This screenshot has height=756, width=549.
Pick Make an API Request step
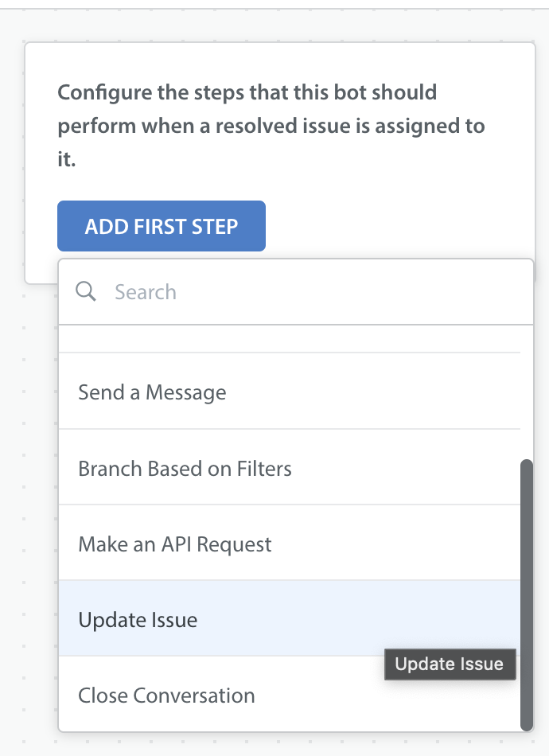click(x=290, y=543)
